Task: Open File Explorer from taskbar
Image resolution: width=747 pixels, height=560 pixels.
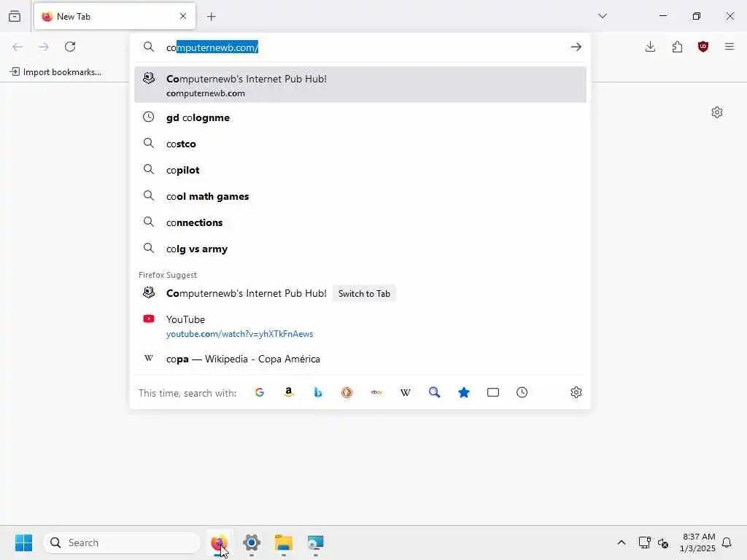Action: (284, 542)
